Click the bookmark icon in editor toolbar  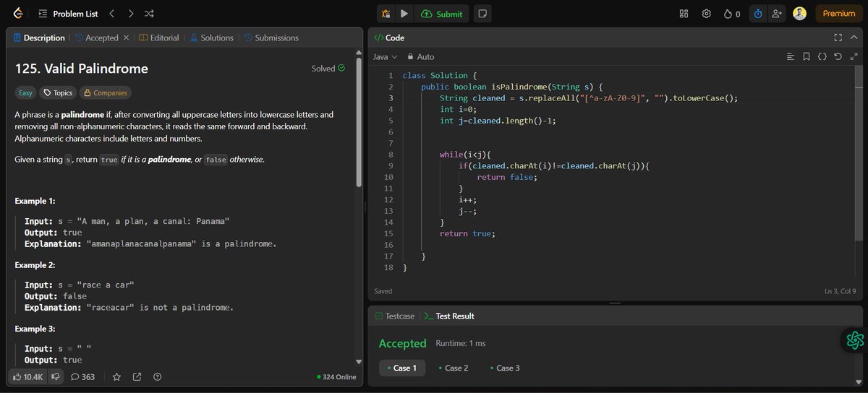click(x=807, y=56)
